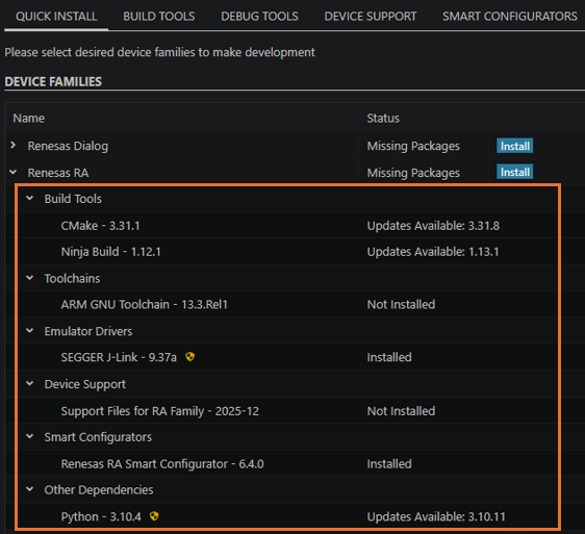
Task: Open the Device Support tab
Action: (370, 16)
